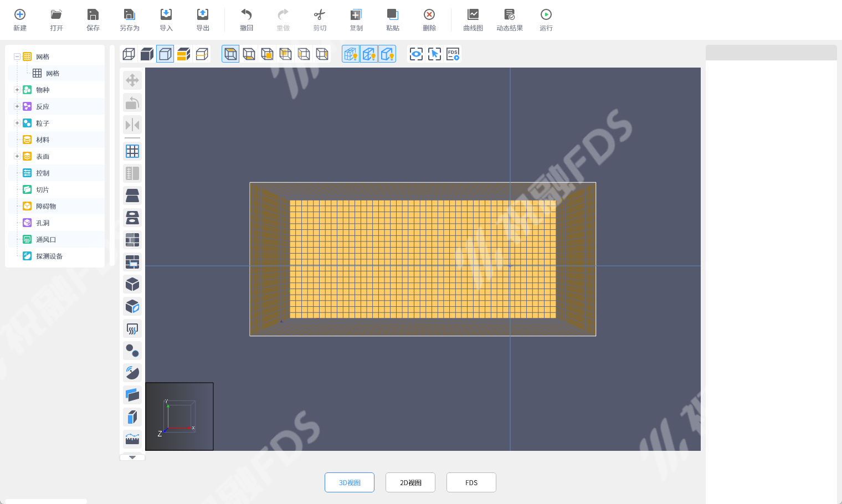The width and height of the screenshot is (842, 504).
Task: Switch to the cube right-face view
Action: pos(322,54)
